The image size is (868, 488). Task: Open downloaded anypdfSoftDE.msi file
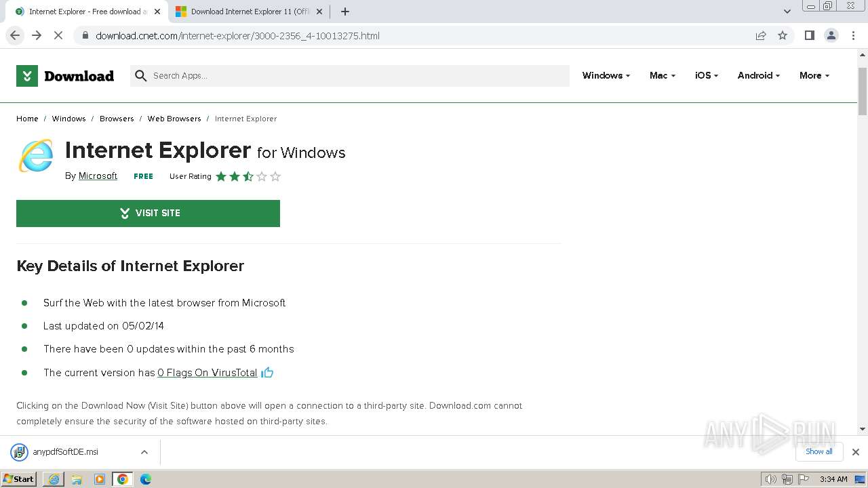tap(65, 452)
